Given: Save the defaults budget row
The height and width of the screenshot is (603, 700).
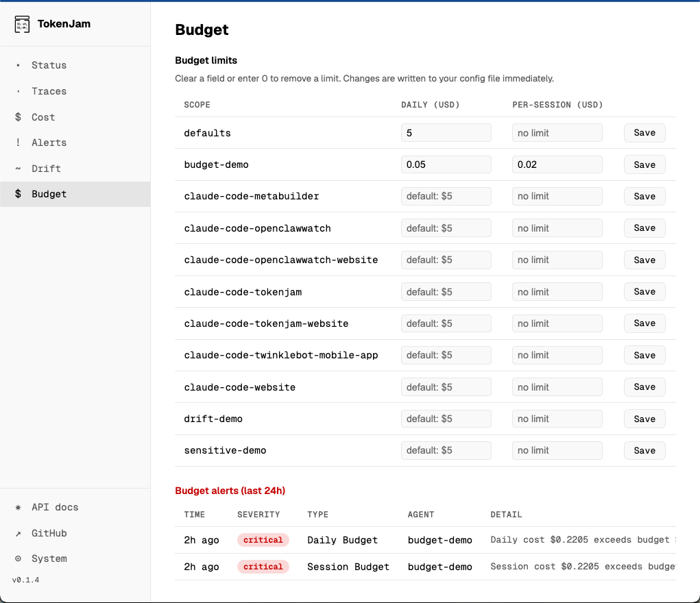Looking at the screenshot, I should coord(644,132).
